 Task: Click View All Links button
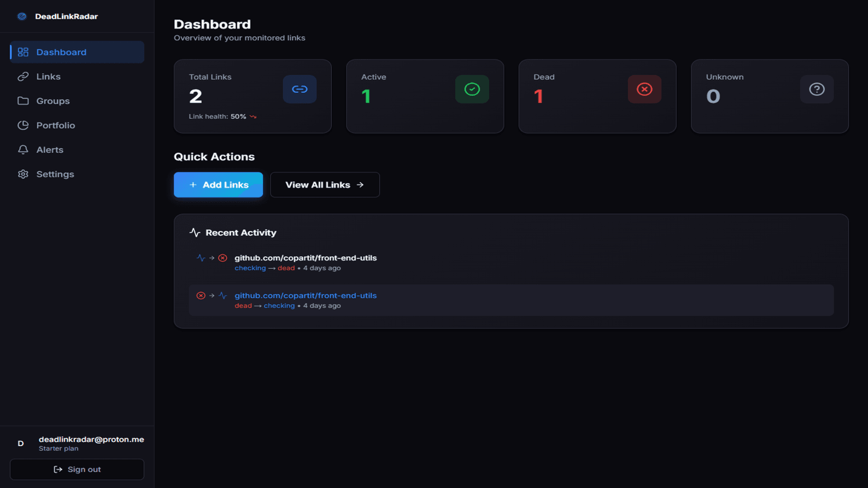pos(325,185)
